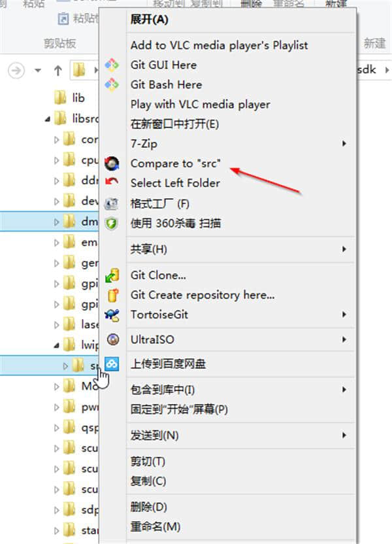Expand the sdp folder in tree
Screen dimensions: 392x544
(x=56, y=510)
